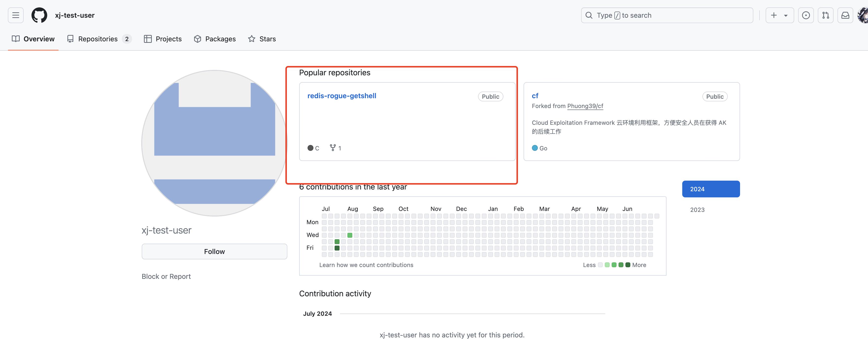Open the redis-rogue-getshell repository link
The width and height of the screenshot is (868, 347).
point(342,96)
